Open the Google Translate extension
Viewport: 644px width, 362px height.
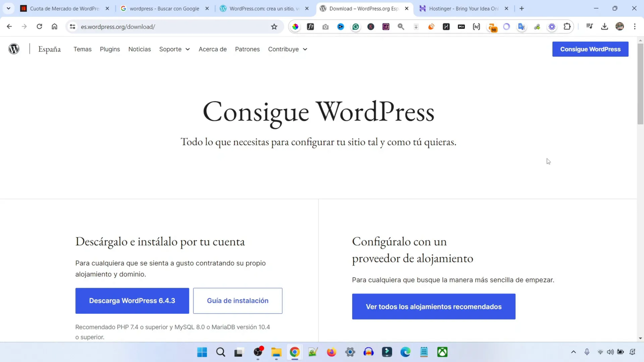click(521, 27)
